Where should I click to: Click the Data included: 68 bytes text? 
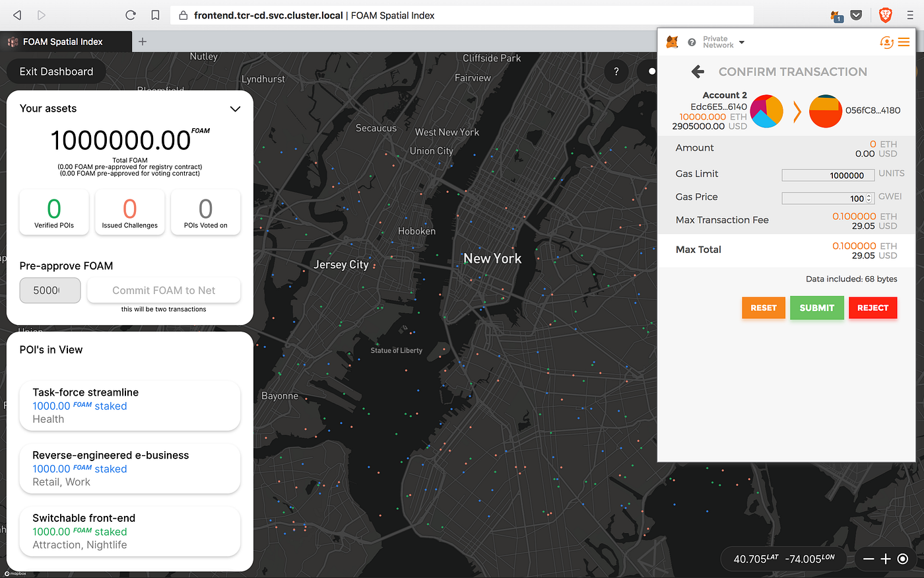point(851,279)
